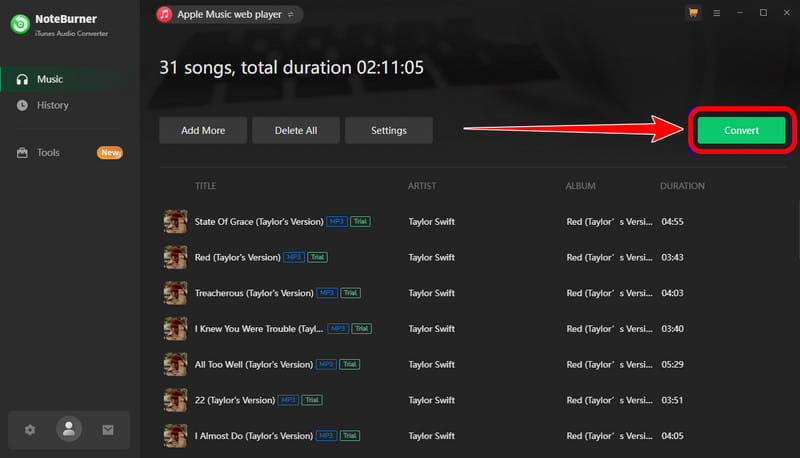Open the user profile avatar icon

[x=69, y=429]
